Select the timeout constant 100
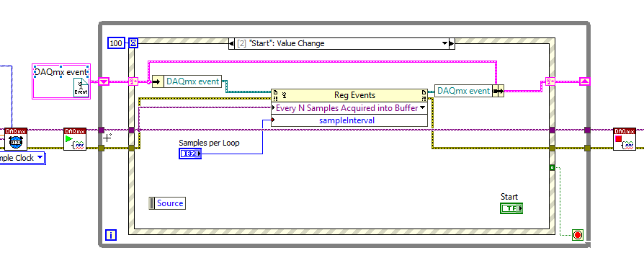The height and width of the screenshot is (266, 644). click(117, 43)
